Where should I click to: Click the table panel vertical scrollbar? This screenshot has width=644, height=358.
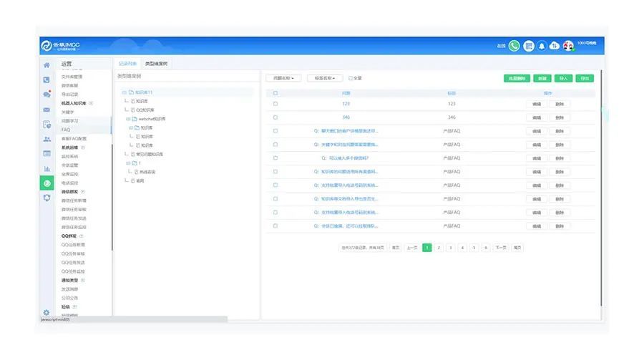click(601, 188)
